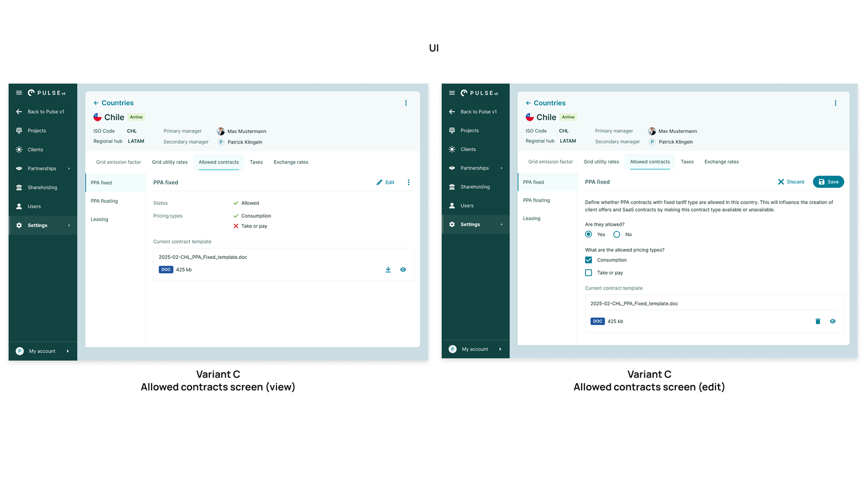This screenshot has height=488, width=868.
Task: Expand My account menu in view screen
Action: [68, 351]
